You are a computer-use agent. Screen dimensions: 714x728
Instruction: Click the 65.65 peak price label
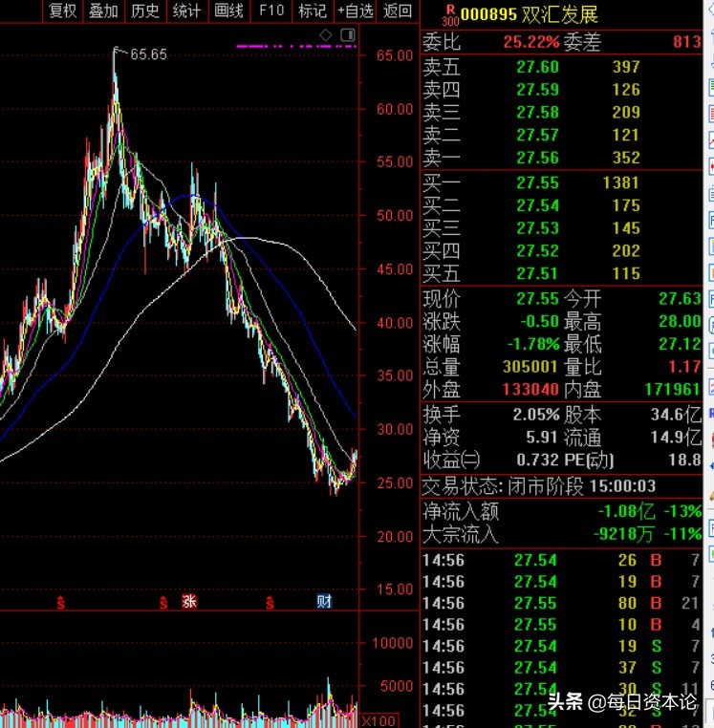(148, 54)
